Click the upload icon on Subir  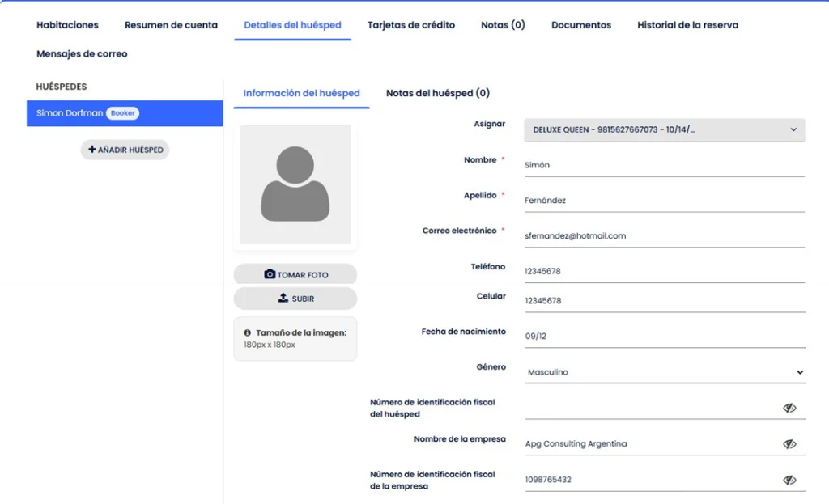[x=283, y=298]
